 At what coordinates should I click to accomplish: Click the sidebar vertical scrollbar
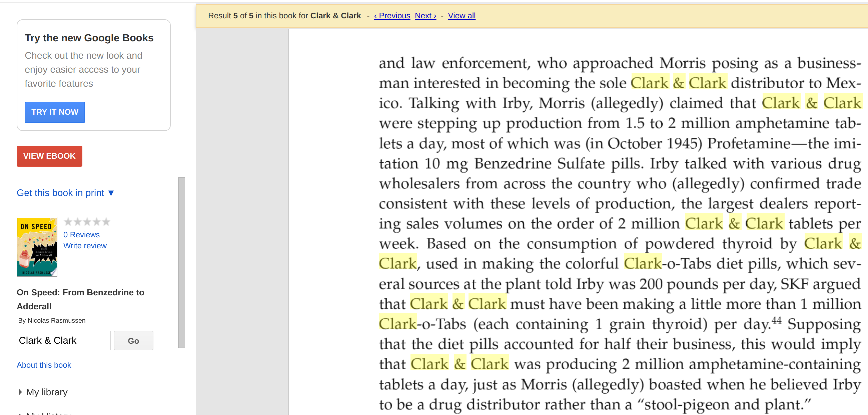(181, 262)
